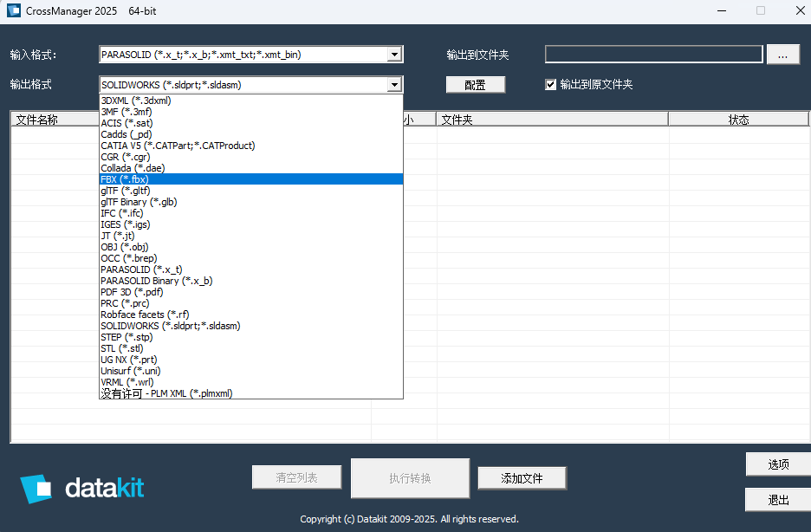This screenshot has width=811, height=532.
Task: Choose PARASOLID Binary (*.x_b) format
Action: pos(251,281)
